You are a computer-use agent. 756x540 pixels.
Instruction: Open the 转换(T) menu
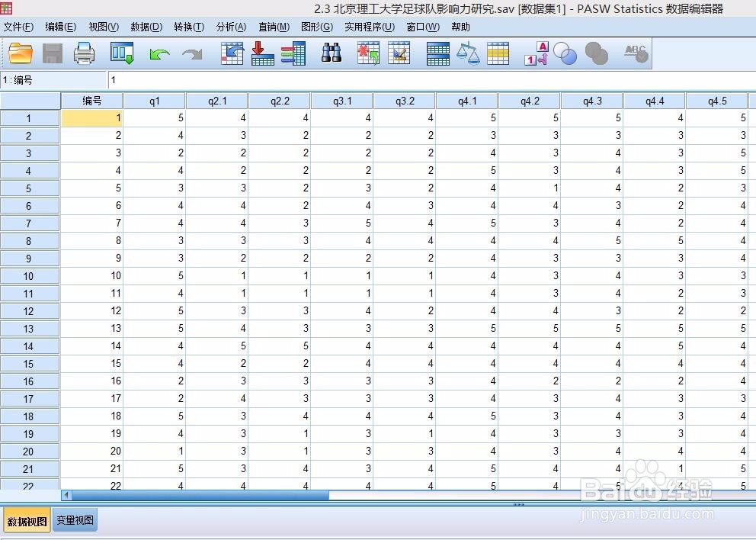[189, 27]
